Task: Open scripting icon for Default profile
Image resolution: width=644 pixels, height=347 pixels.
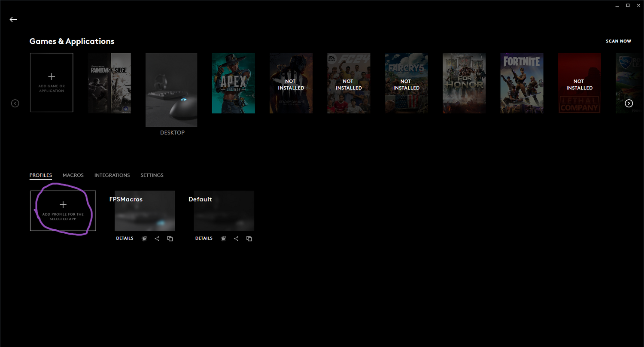Action: click(223, 238)
